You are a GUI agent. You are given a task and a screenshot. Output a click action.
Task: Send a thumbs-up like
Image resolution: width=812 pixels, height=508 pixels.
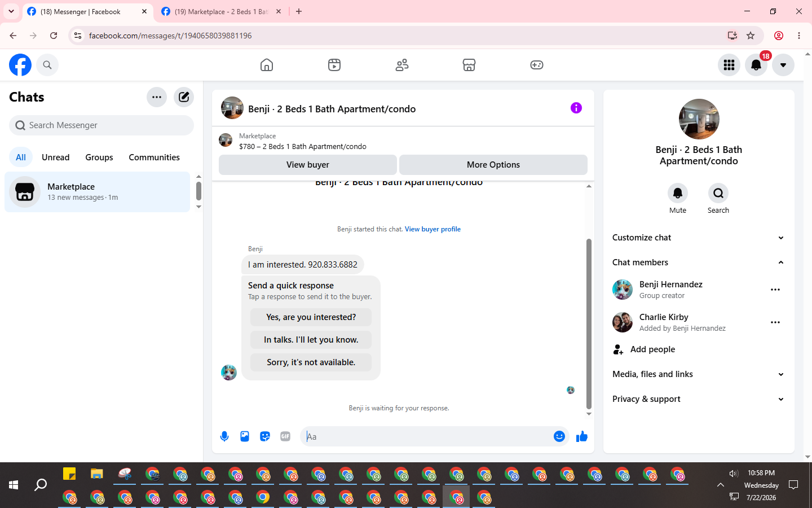582,436
